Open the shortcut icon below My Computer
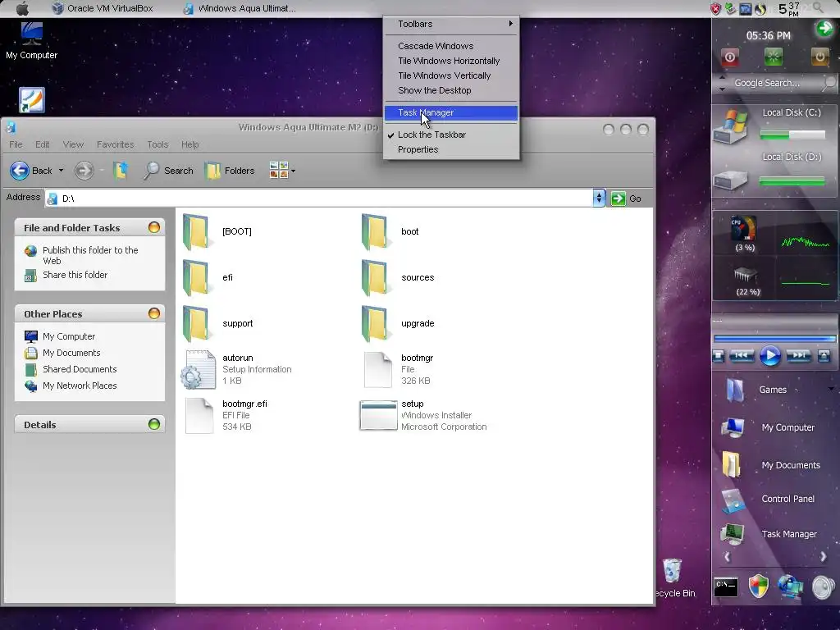Screen dimensions: 840x630 [32, 100]
